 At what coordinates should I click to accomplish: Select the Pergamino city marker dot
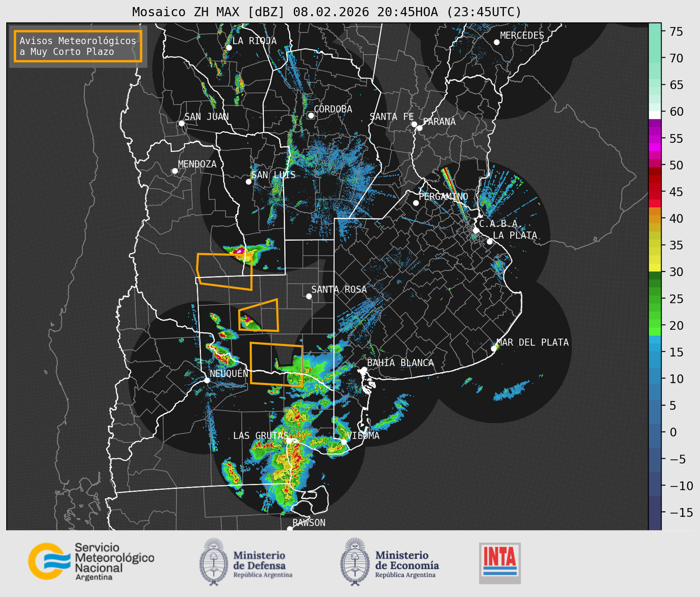416,203
